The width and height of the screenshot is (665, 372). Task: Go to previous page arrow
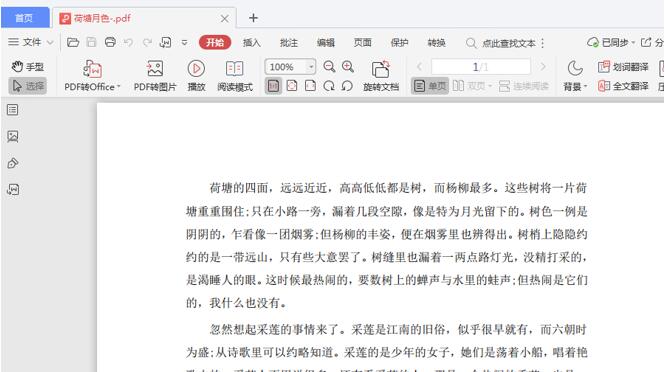(419, 67)
